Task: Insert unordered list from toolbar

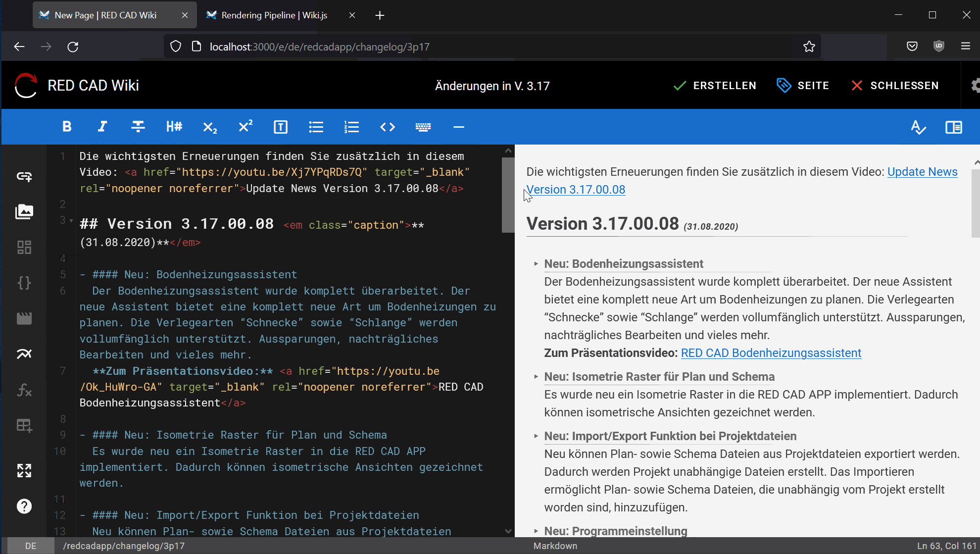Action: (316, 127)
